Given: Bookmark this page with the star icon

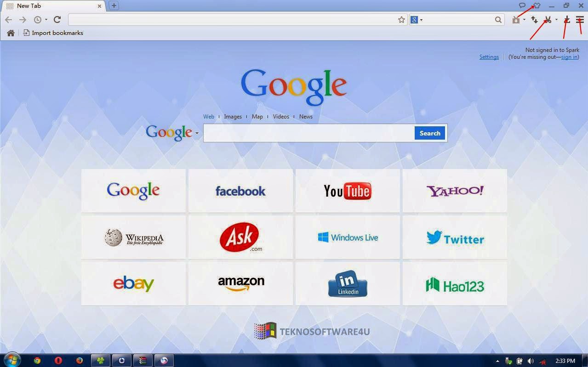Looking at the screenshot, I should [401, 20].
